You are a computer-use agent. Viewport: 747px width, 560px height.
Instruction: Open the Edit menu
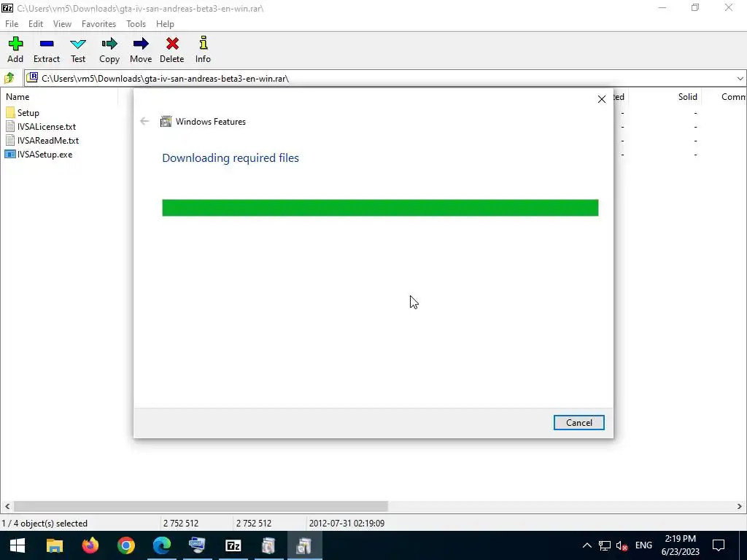[36, 24]
